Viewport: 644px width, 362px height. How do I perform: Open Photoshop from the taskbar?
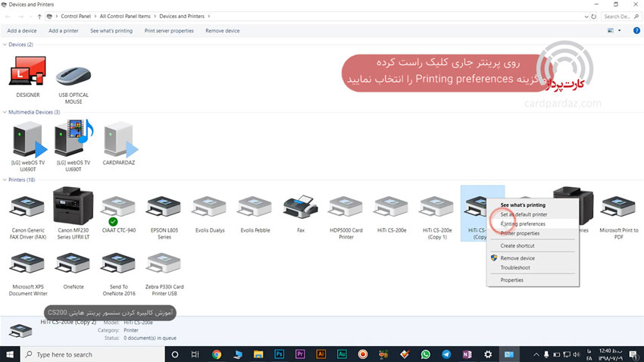point(280,354)
